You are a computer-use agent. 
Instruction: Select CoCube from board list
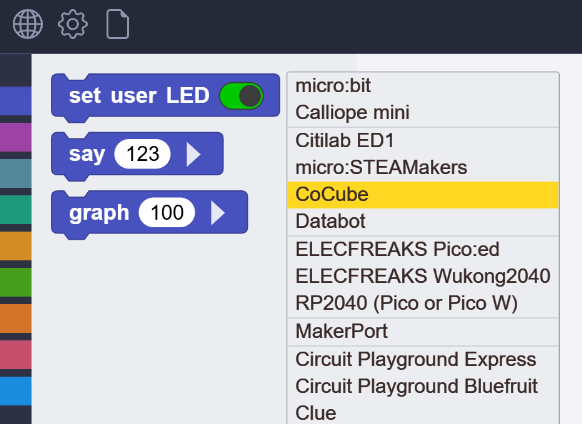[423, 195]
